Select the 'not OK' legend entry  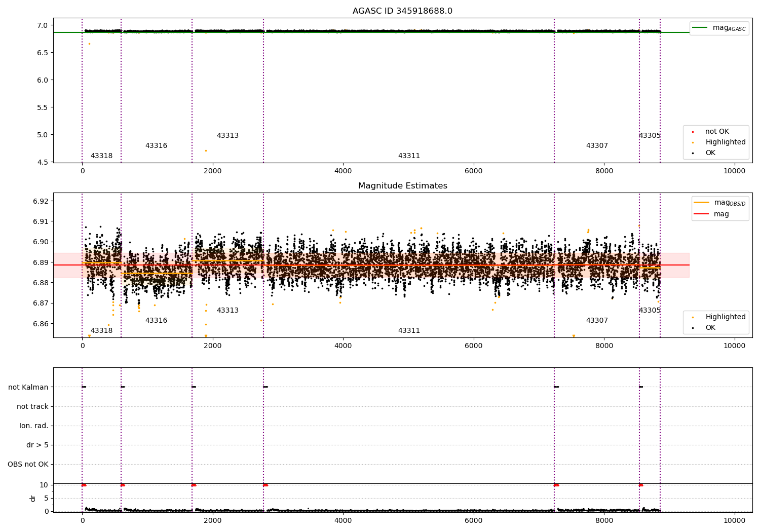(x=716, y=132)
